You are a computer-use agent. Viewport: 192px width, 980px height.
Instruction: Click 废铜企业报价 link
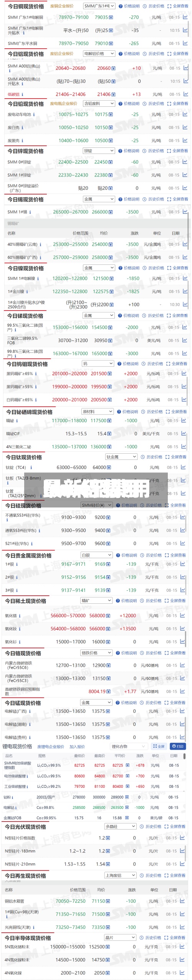[x=62, y=6]
